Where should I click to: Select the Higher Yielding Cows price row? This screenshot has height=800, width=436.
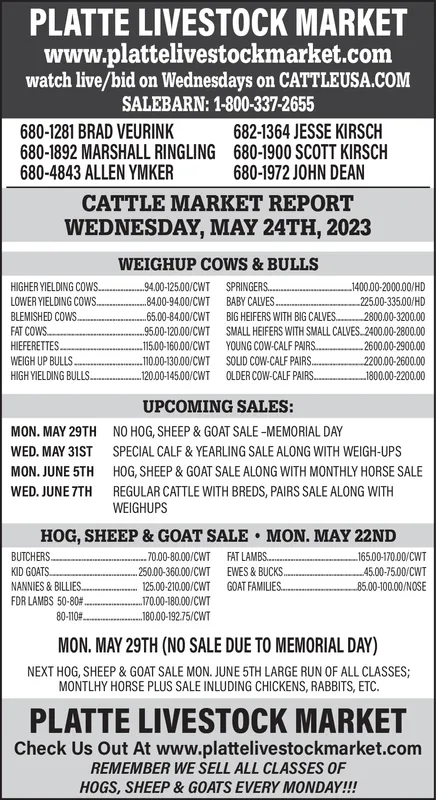click(x=110, y=287)
